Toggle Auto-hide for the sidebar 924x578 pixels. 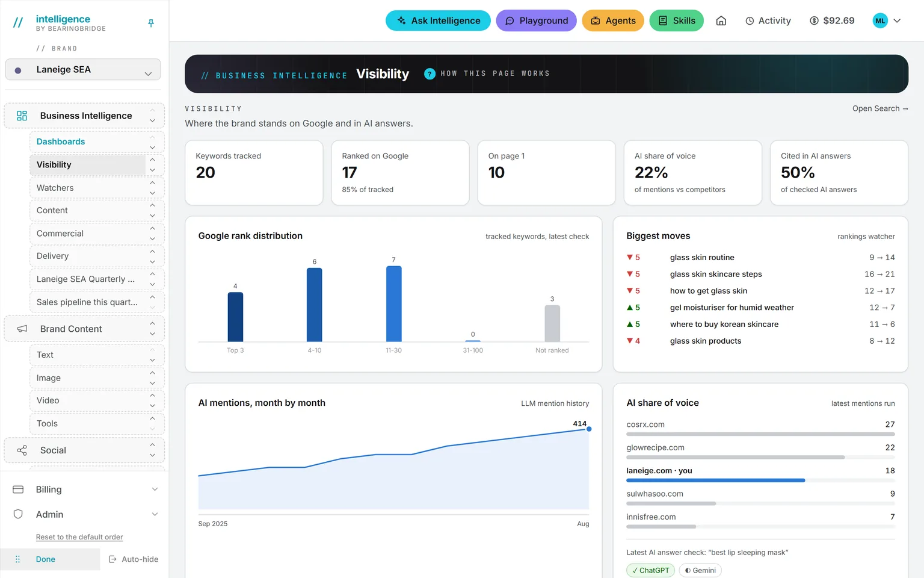click(x=134, y=559)
